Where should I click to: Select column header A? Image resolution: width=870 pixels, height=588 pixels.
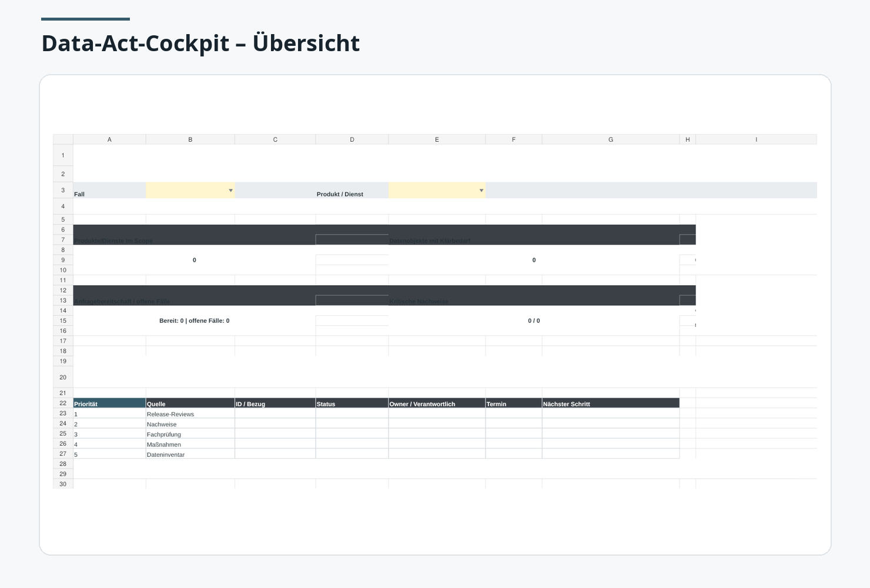tap(109, 139)
